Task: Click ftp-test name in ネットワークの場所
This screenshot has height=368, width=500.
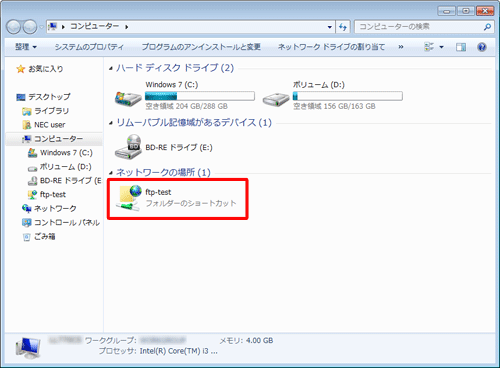Action: (x=158, y=192)
